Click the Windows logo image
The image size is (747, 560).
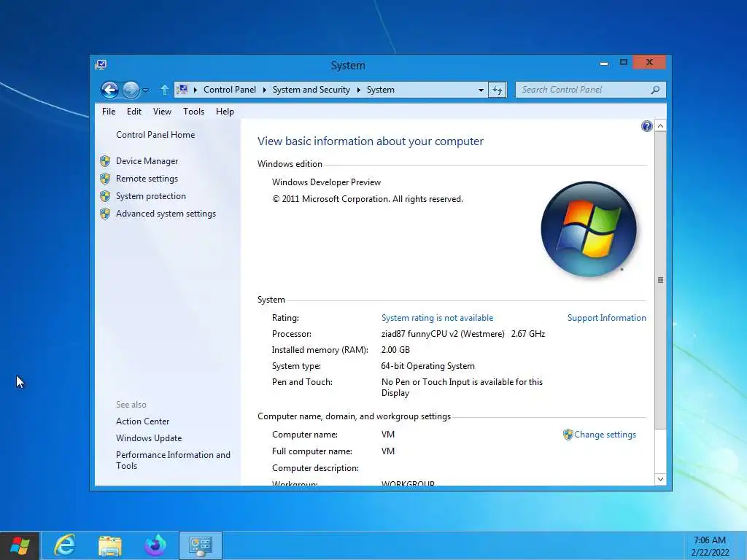(589, 229)
